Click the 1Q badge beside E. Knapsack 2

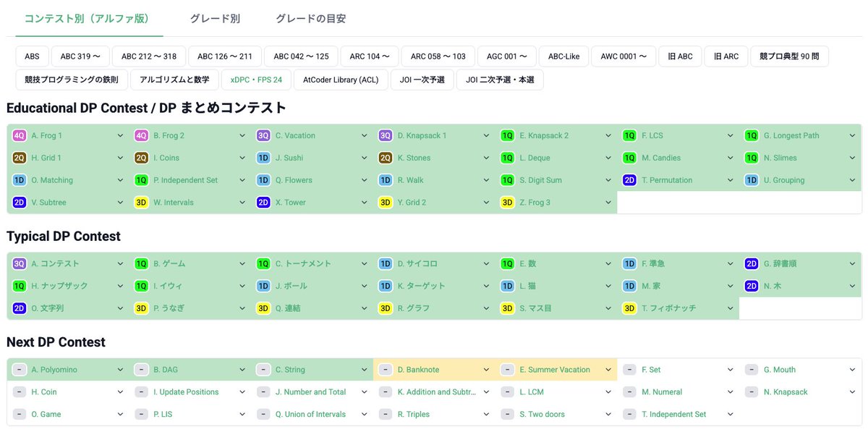tap(508, 135)
